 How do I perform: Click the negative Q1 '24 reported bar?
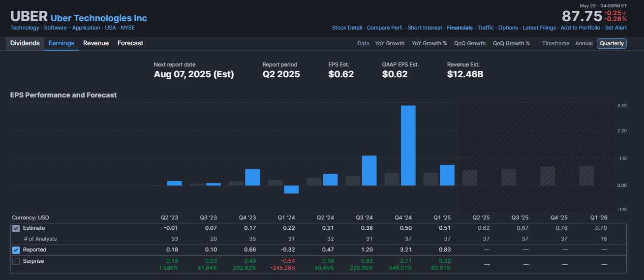pyautogui.click(x=291, y=189)
